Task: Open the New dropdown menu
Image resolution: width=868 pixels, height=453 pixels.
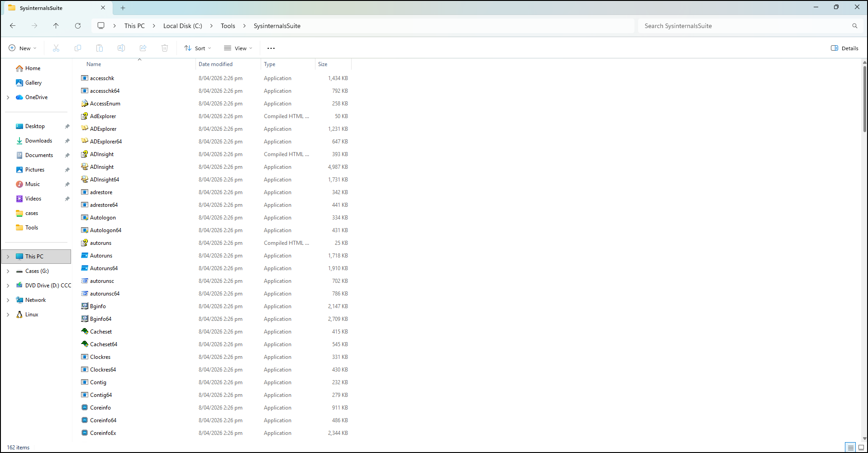Action: [23, 48]
